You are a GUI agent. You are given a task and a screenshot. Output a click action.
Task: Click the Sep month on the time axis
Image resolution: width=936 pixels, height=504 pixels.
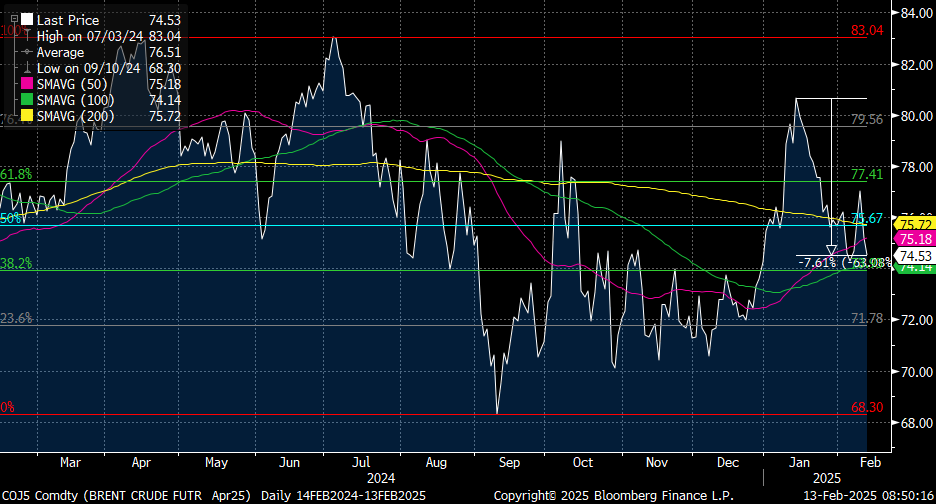click(x=510, y=463)
